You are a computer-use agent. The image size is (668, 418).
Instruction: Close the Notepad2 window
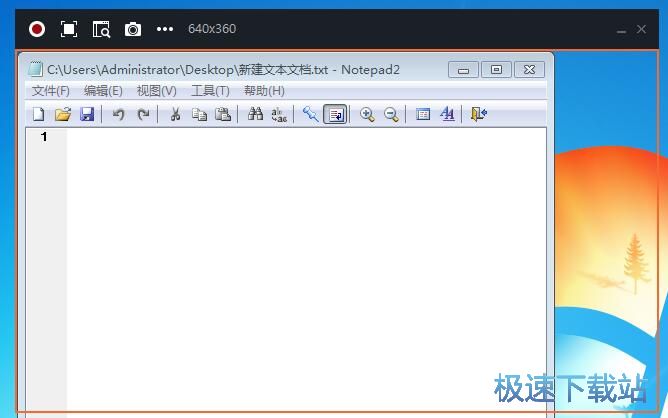pyautogui.click(x=530, y=70)
